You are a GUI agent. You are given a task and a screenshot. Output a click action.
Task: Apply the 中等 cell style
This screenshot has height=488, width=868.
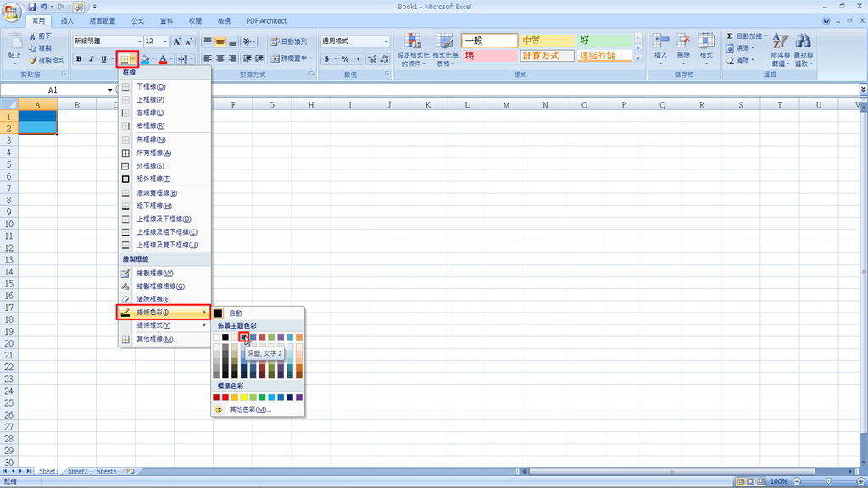click(547, 41)
